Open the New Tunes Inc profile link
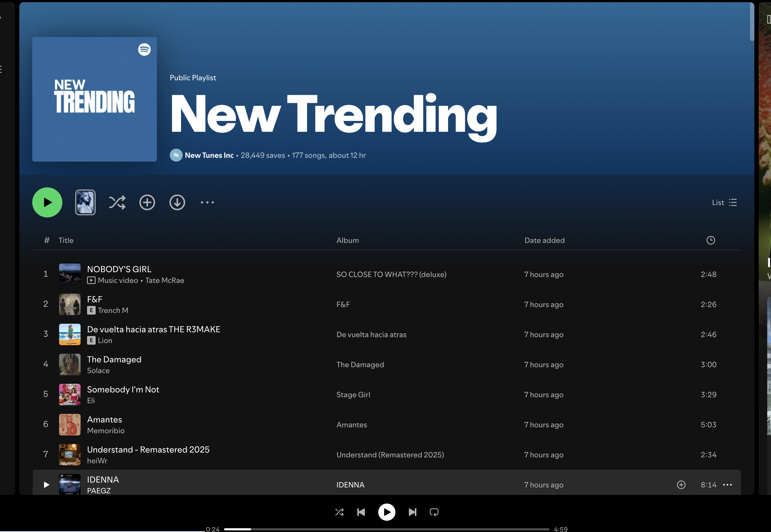This screenshot has height=532, width=771. tap(209, 155)
